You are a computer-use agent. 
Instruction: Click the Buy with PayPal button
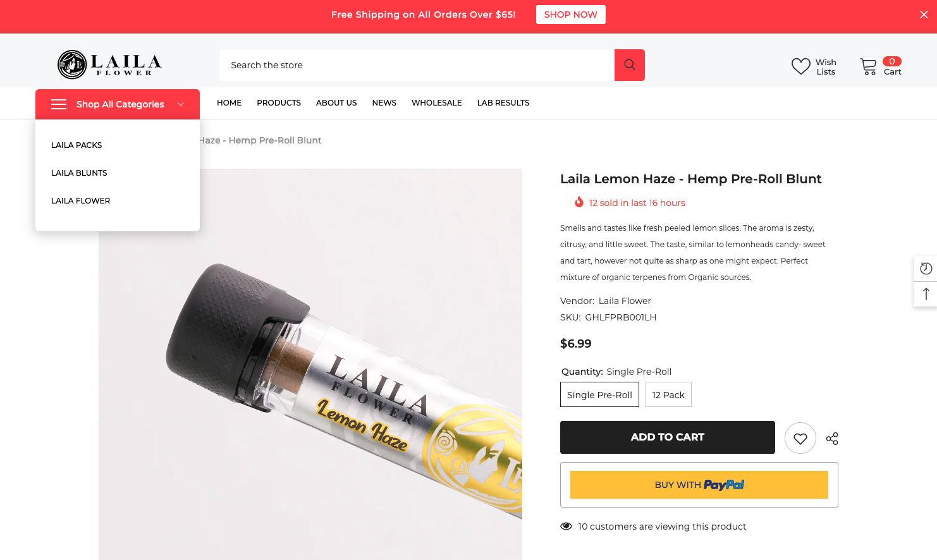click(699, 485)
